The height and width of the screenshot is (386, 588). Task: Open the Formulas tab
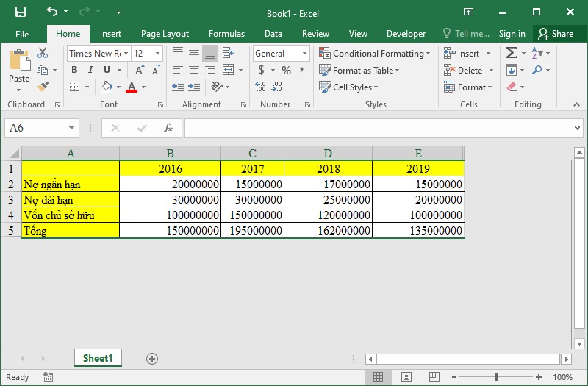point(226,34)
